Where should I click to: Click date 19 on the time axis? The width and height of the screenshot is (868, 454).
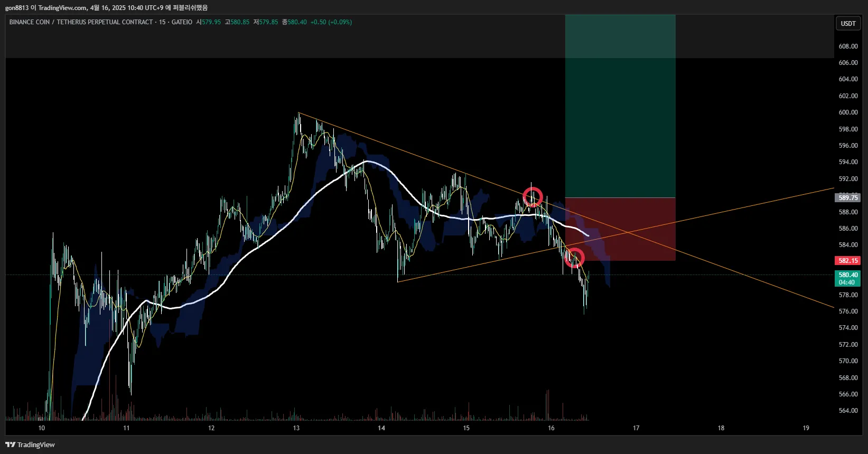[x=806, y=428]
